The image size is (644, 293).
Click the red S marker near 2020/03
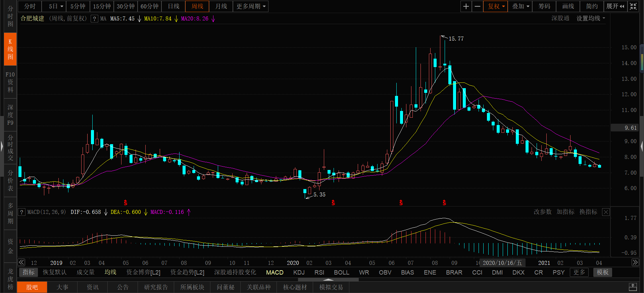(x=333, y=203)
